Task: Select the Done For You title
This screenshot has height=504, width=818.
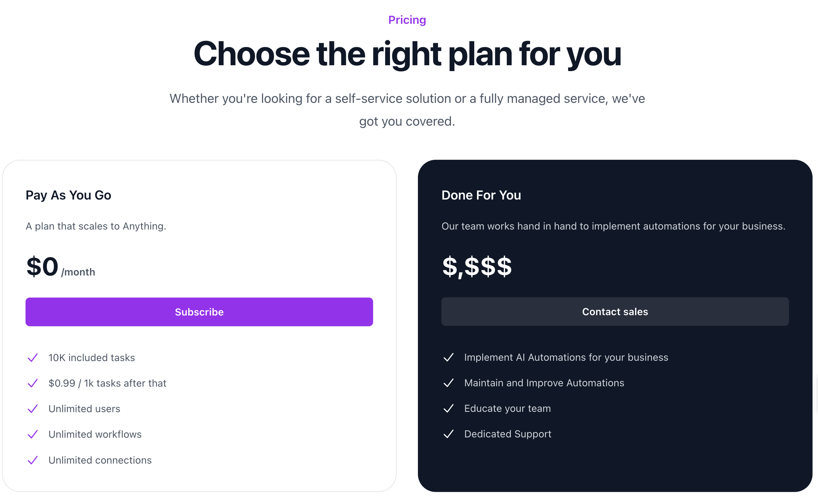Action: [481, 195]
